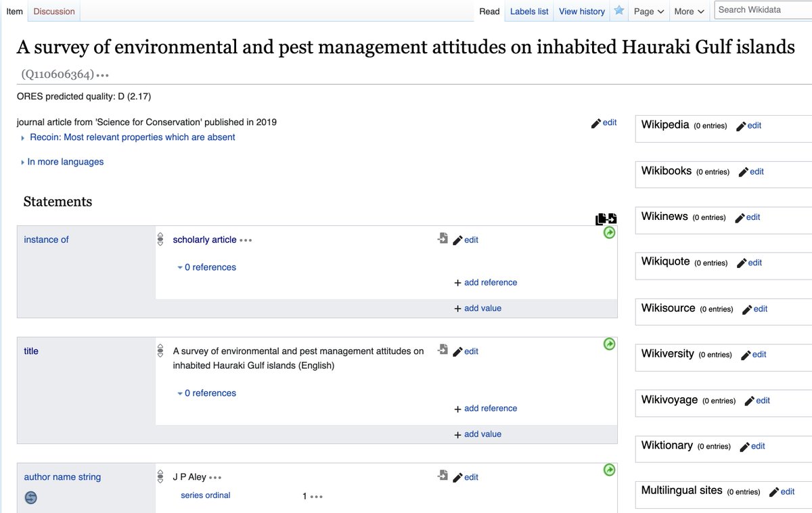Click the star icon beside View history
This screenshot has width=812, height=513.
618,11
